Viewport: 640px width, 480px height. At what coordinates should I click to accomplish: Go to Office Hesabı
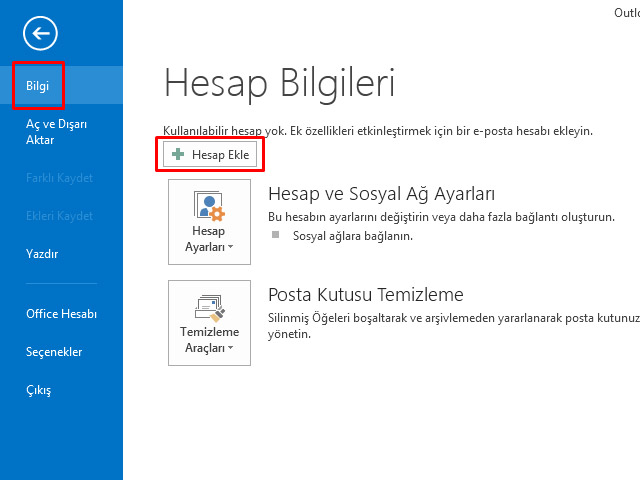tap(61, 314)
